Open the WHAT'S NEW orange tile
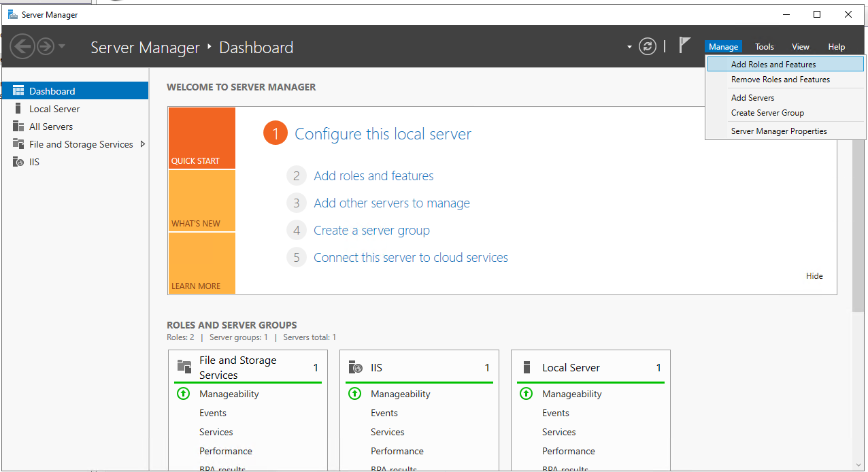Viewport: 868px width, 472px height. 201,201
